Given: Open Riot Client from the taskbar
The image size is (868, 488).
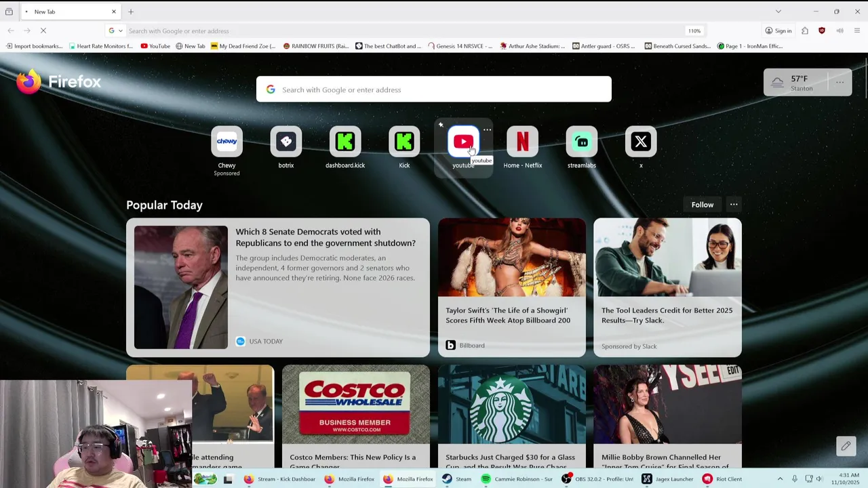Looking at the screenshot, I should coord(722,479).
